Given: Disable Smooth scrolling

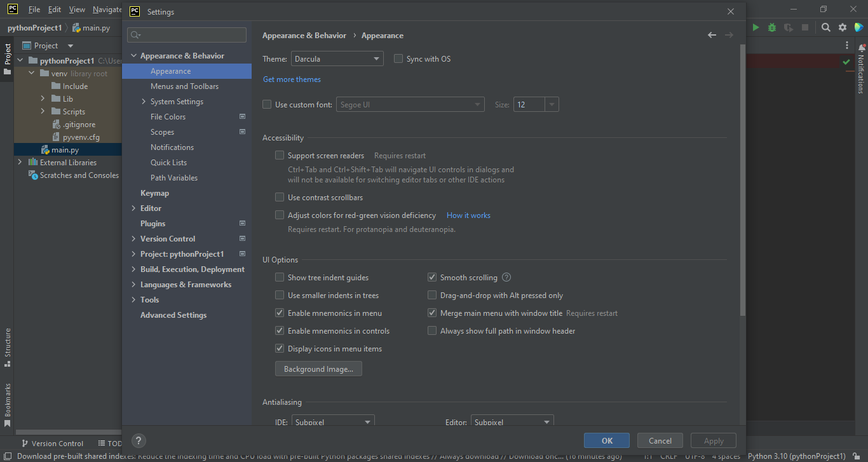Looking at the screenshot, I should point(432,277).
